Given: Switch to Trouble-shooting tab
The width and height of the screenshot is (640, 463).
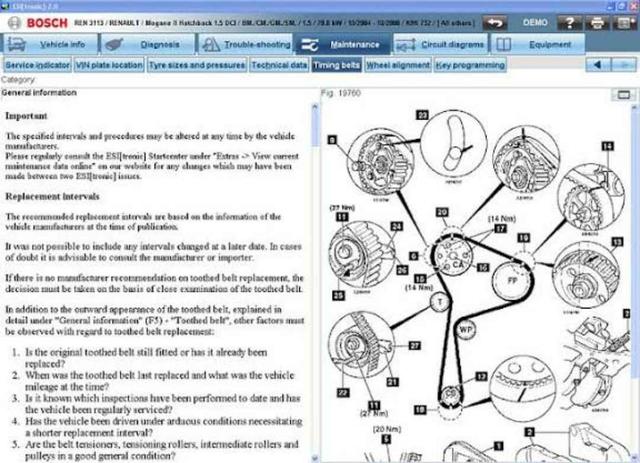Looking at the screenshot, I should 244,44.
